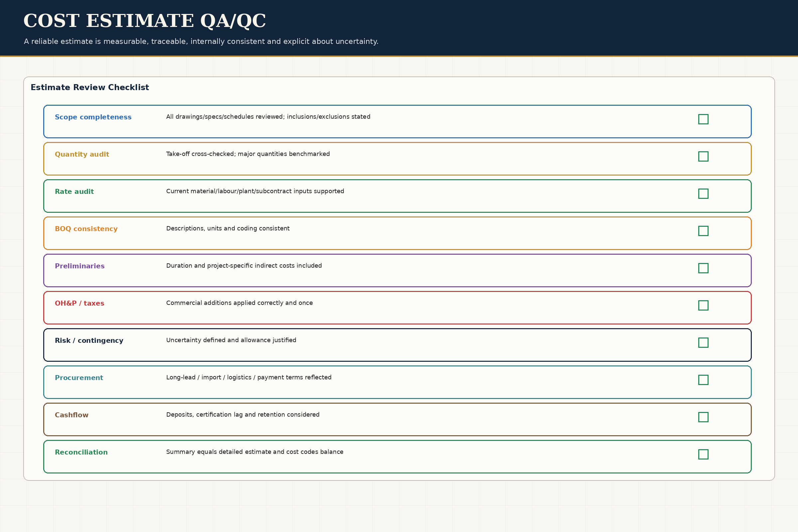
Task: Click the 'OH&P / taxes' label
Action: click(79, 303)
